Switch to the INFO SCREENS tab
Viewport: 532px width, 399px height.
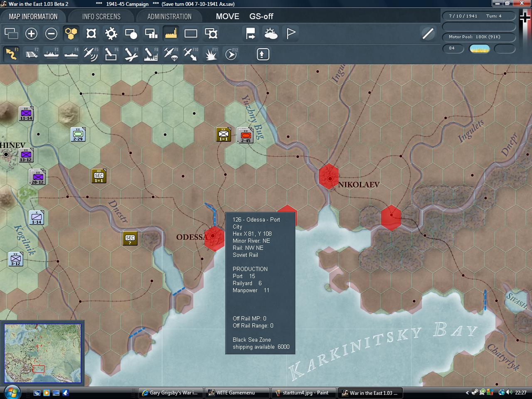[x=101, y=17]
